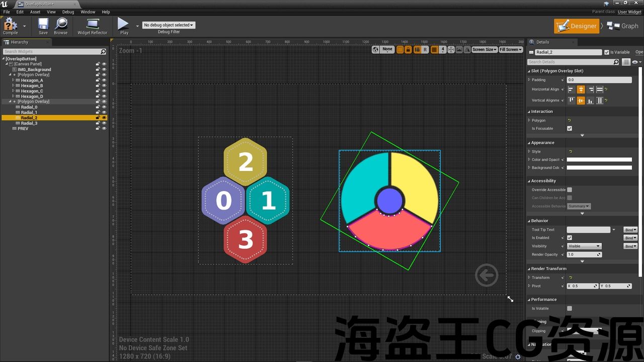644x362 pixels.
Task: Click the Save blueprint icon
Action: 43,25
